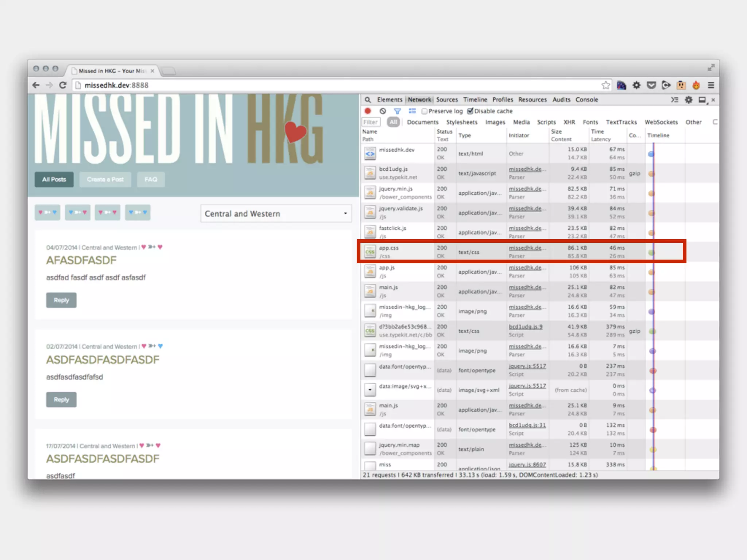
Task: Clear the network log with the clear icon
Action: pos(383,111)
